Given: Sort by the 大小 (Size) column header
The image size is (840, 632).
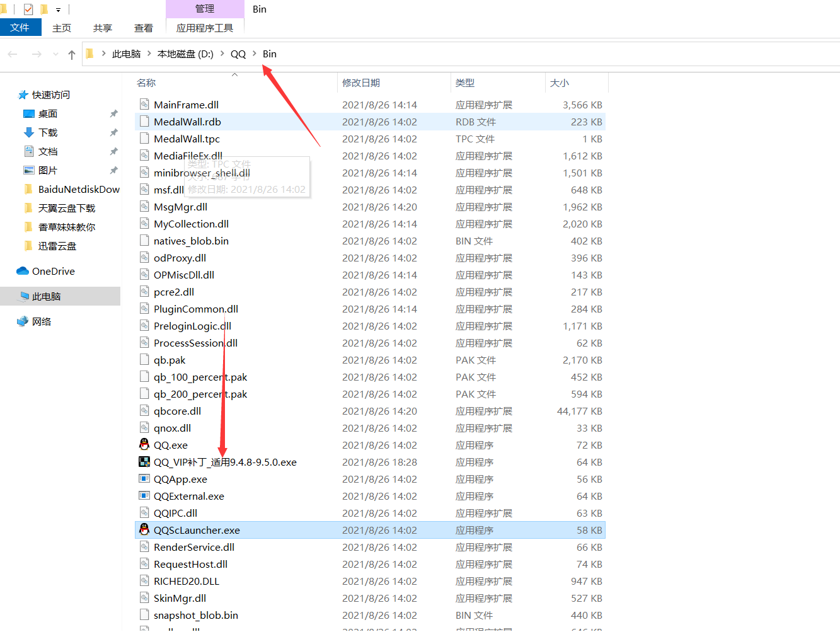Looking at the screenshot, I should 577,83.
